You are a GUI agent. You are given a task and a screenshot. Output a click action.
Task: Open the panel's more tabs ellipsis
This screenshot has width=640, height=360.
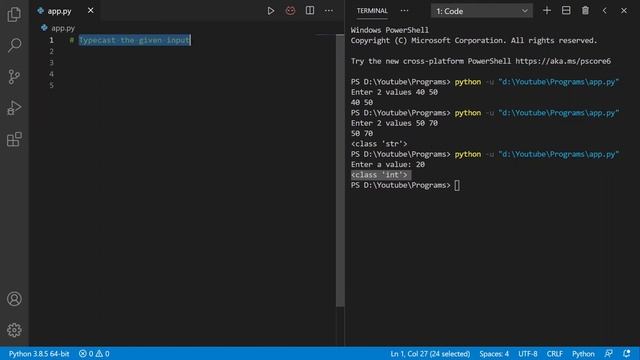point(404,11)
